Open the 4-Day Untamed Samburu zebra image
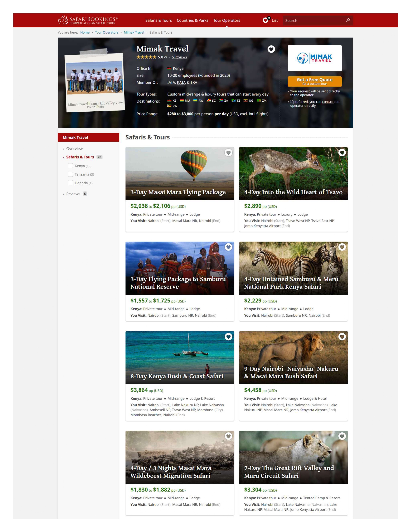411x532 pixels. point(293,268)
